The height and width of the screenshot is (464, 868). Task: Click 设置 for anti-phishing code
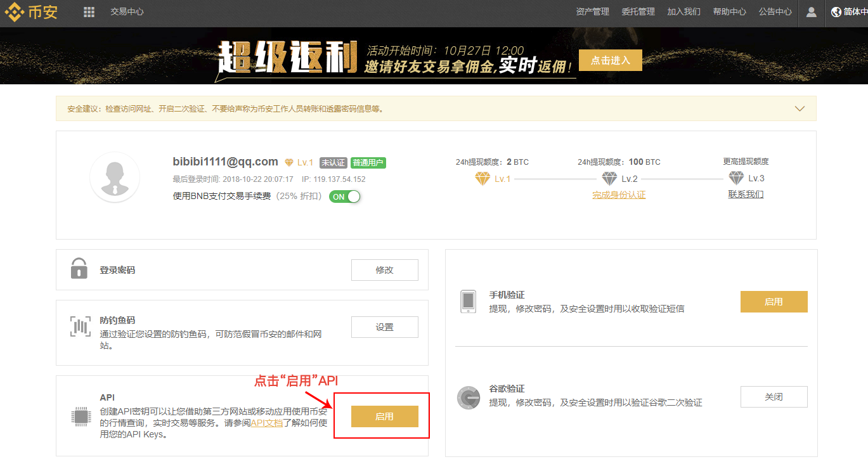(x=385, y=327)
